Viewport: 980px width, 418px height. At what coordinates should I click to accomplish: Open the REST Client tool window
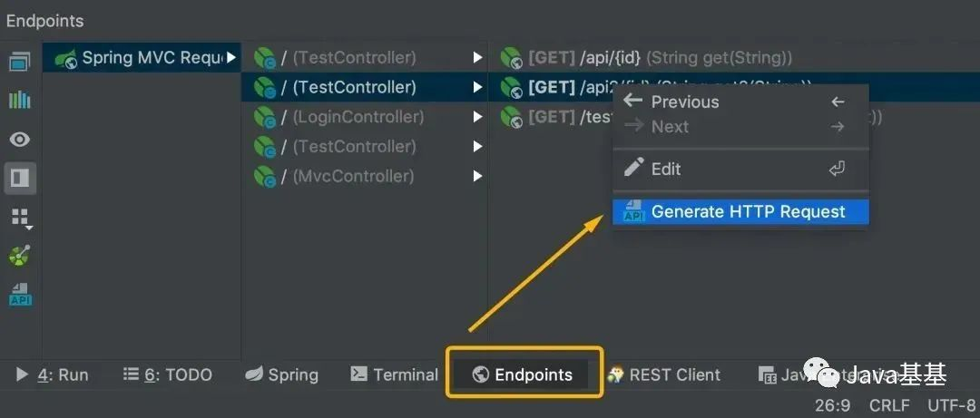(663, 374)
